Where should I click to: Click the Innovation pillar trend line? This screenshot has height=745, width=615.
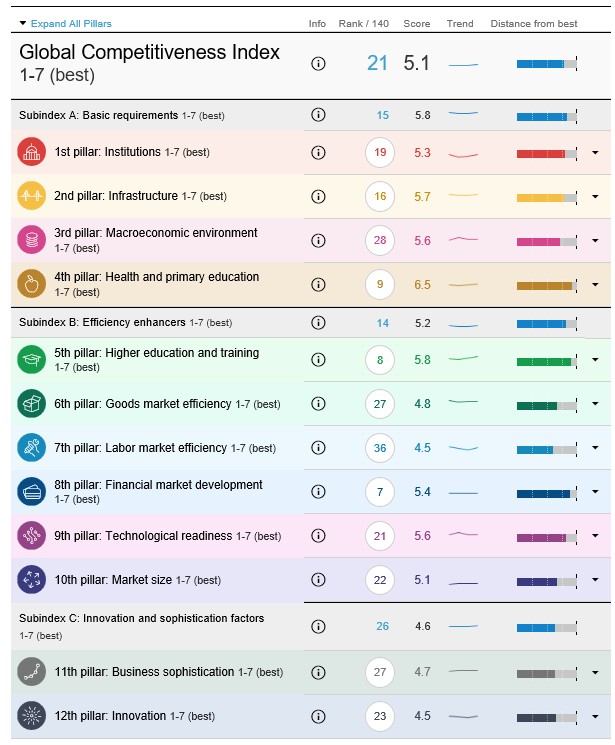[x=462, y=716]
